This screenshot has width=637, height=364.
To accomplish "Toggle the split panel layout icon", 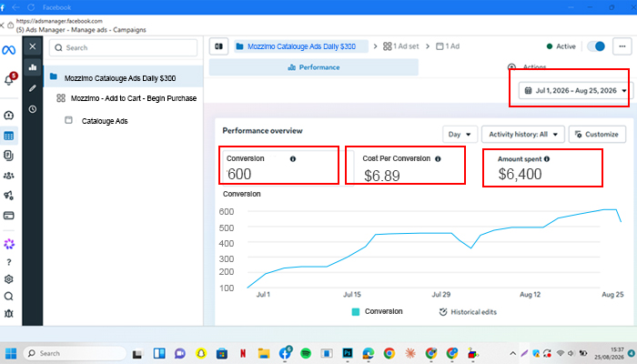I will click(x=218, y=46).
